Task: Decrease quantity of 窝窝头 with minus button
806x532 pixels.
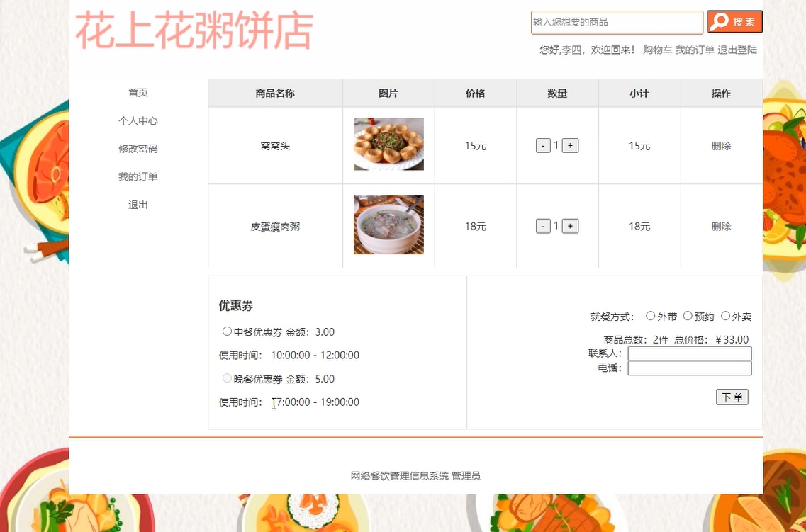Action: click(x=543, y=146)
